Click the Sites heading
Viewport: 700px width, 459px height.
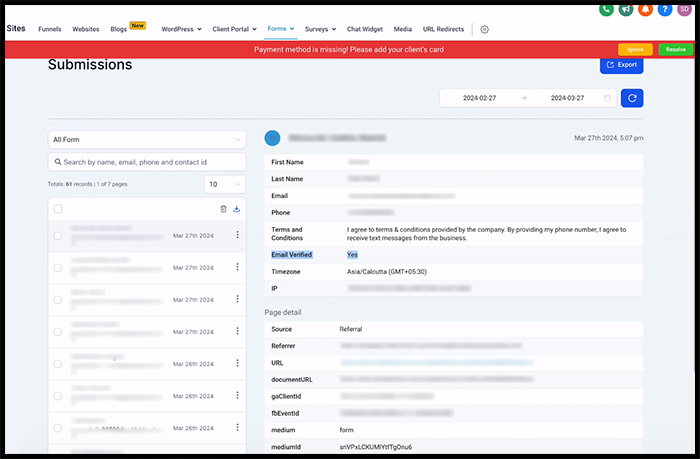point(16,29)
